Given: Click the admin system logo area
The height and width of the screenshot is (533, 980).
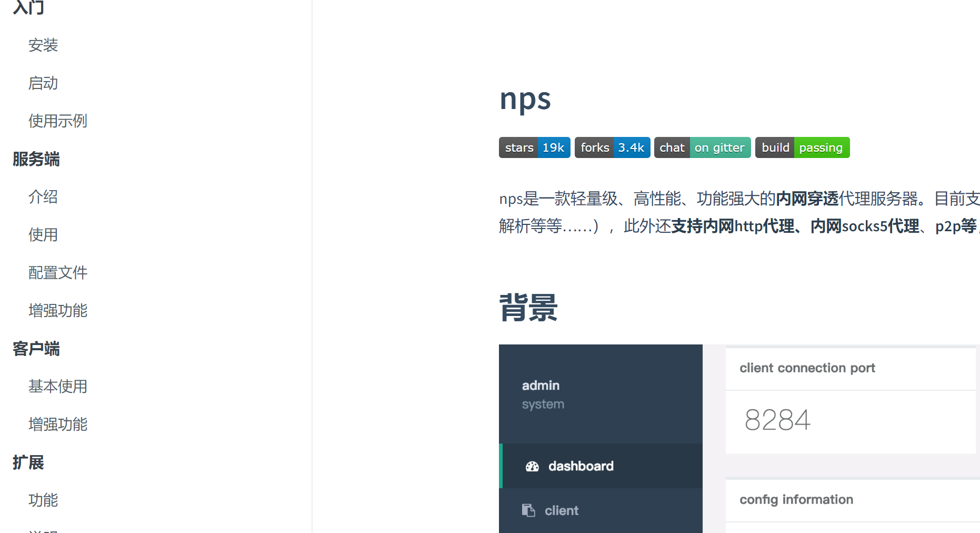Looking at the screenshot, I should click(541, 393).
